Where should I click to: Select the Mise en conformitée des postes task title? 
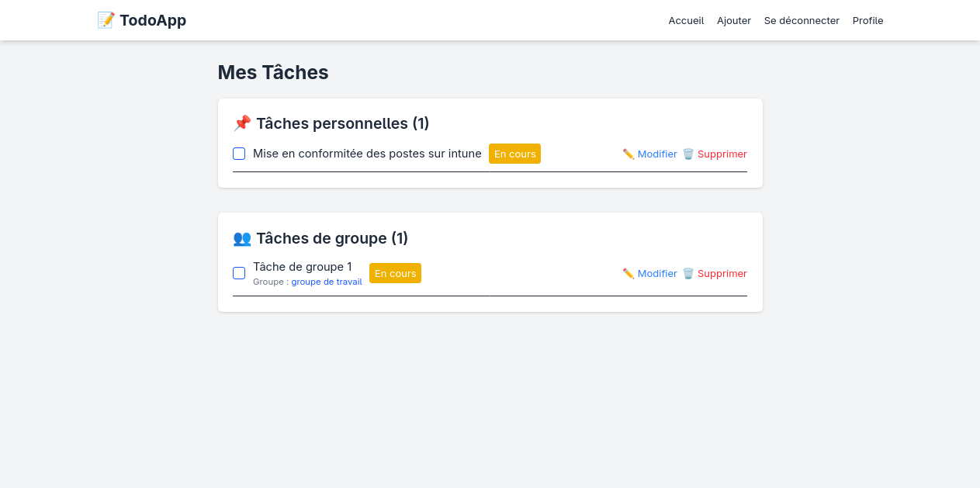click(367, 154)
